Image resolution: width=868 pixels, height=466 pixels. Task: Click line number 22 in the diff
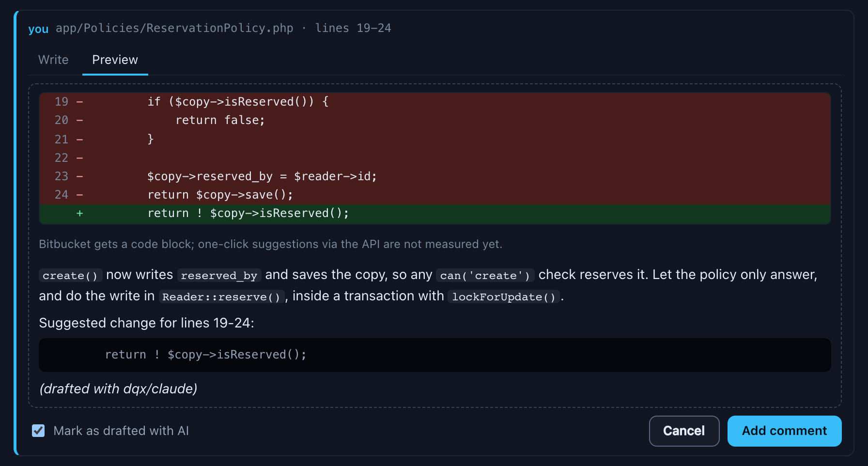point(62,157)
